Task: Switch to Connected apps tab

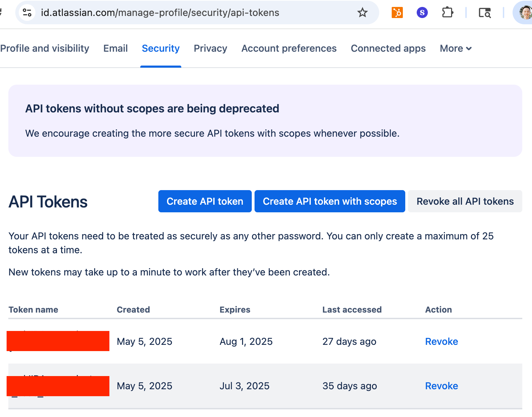Action: click(x=388, y=49)
